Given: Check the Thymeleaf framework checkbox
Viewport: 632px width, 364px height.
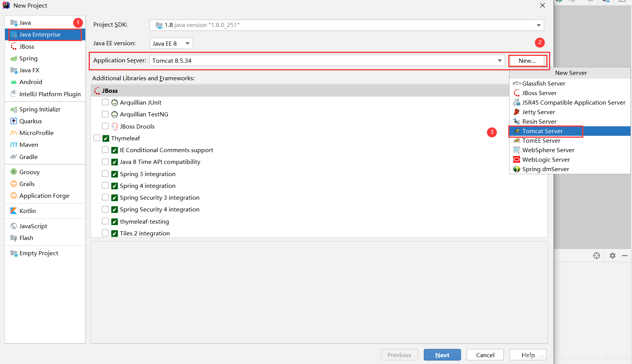Looking at the screenshot, I should pos(97,138).
